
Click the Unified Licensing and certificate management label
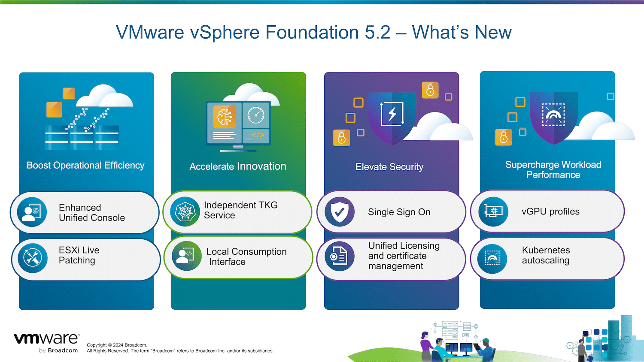click(x=404, y=256)
